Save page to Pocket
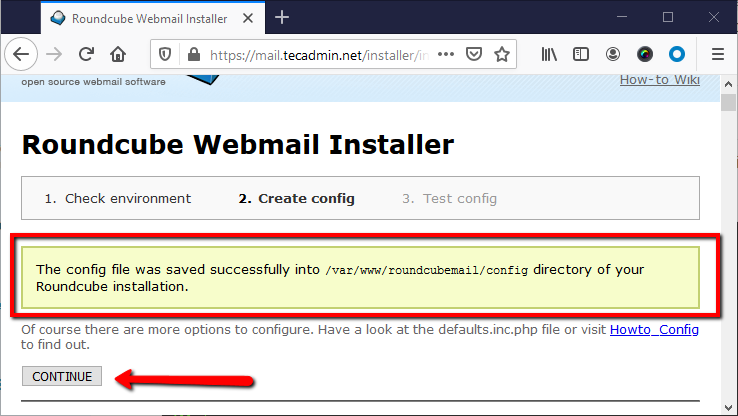738x416 pixels. [x=473, y=54]
